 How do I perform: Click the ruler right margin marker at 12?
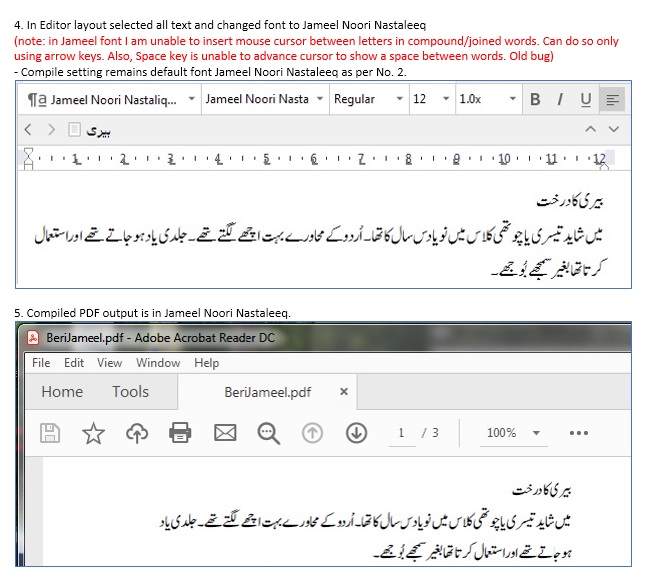click(x=604, y=166)
